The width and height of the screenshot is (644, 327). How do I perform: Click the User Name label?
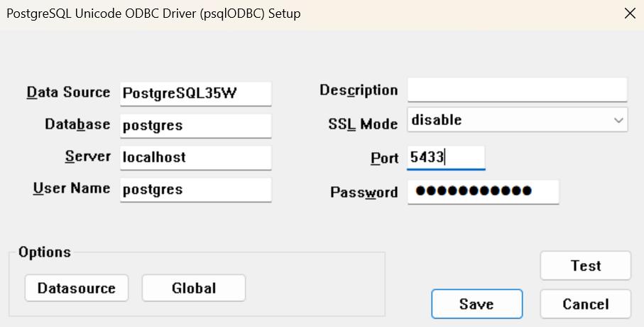[x=72, y=188]
